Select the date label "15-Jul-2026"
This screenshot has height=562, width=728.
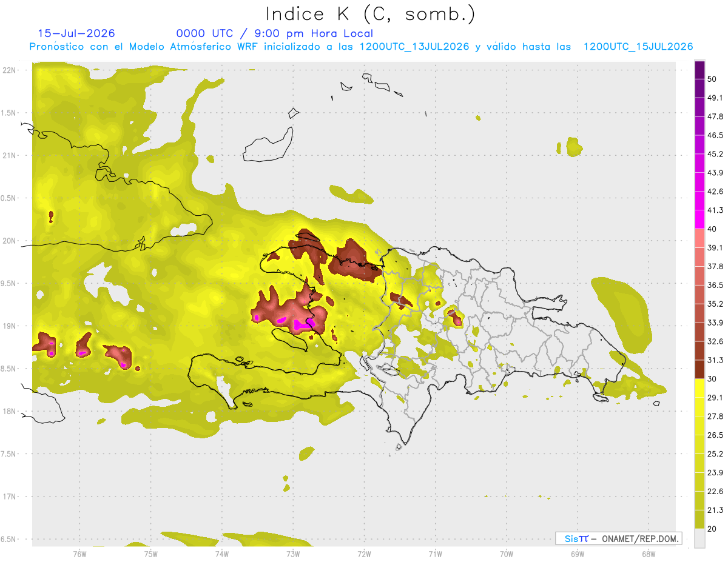(76, 33)
